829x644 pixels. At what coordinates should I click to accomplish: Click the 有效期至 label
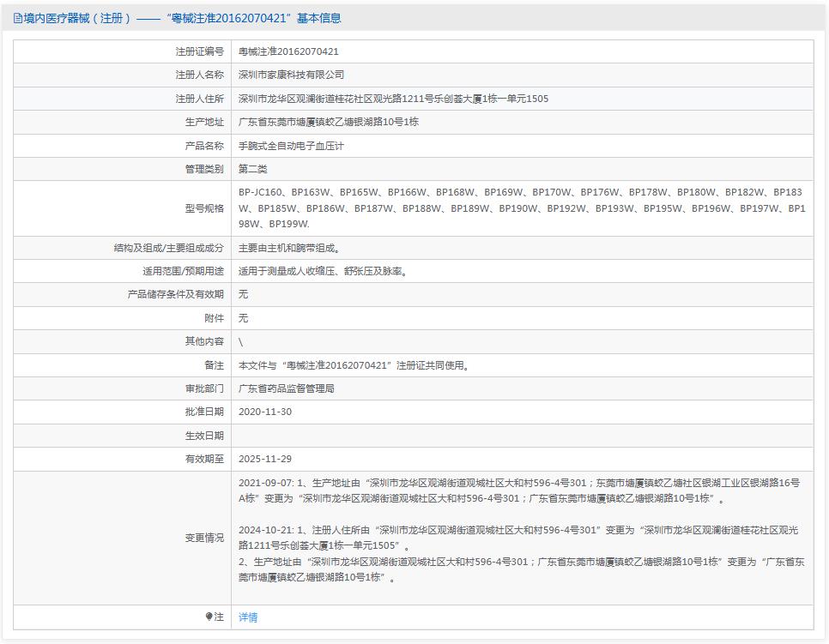[204, 459]
